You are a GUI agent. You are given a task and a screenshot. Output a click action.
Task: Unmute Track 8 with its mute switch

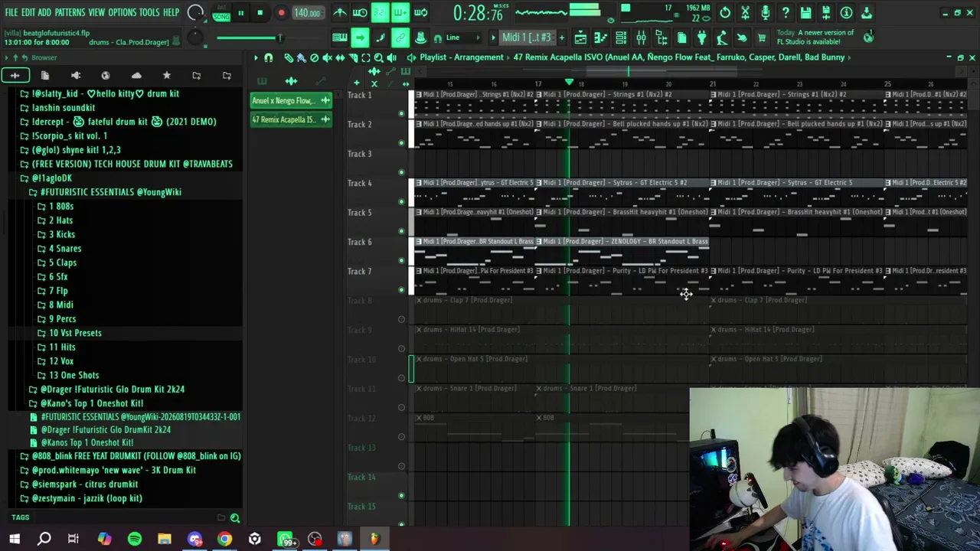401,319
